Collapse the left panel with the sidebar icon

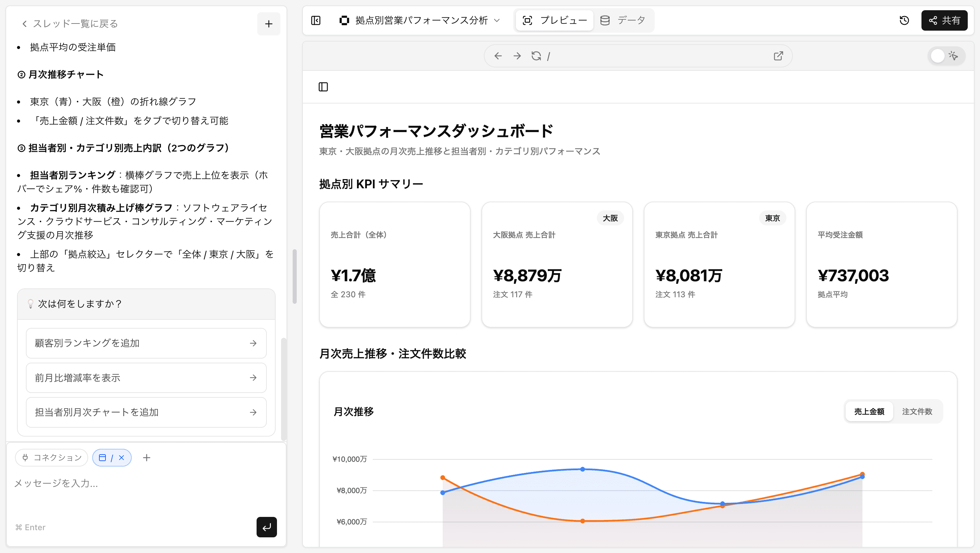tap(315, 20)
